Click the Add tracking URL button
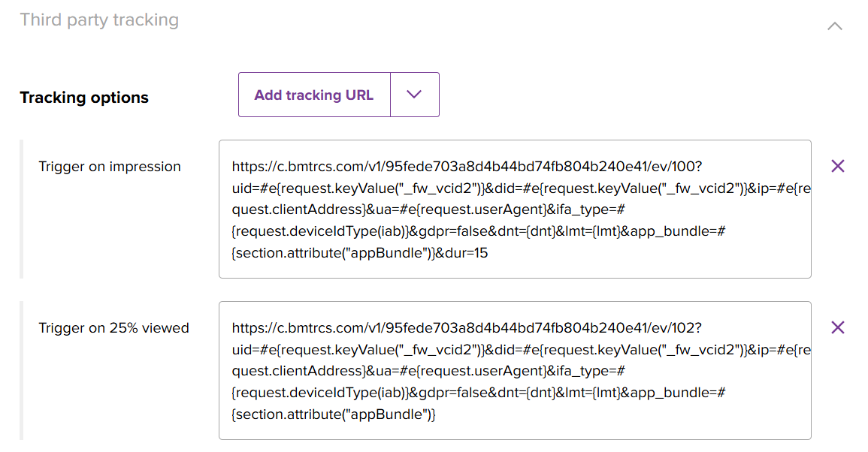The width and height of the screenshot is (868, 452). point(314,95)
